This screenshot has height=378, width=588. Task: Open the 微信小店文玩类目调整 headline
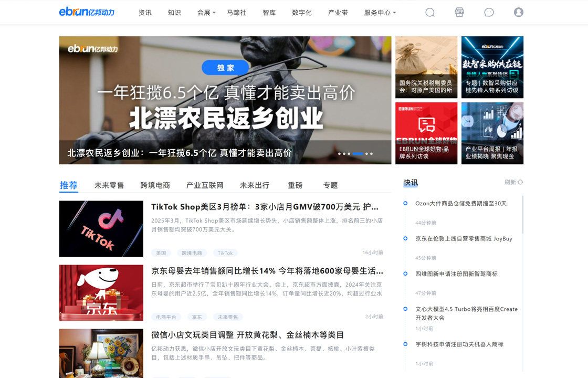(x=247, y=335)
